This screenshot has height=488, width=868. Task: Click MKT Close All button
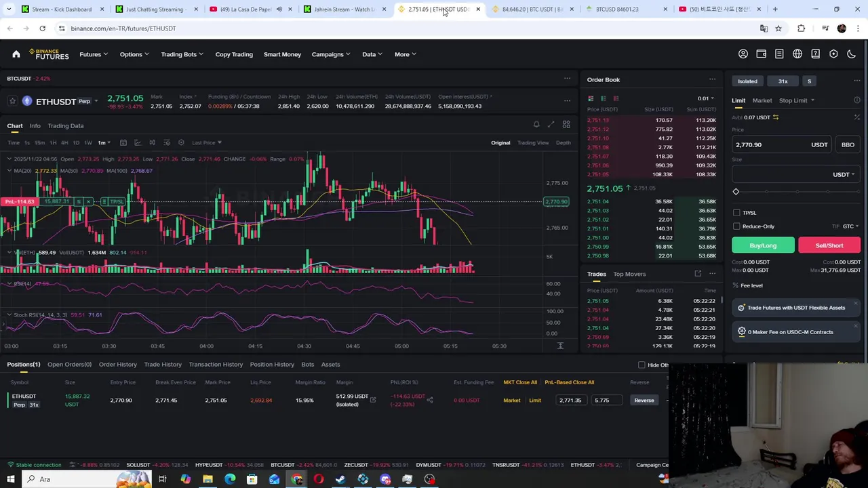tap(520, 382)
